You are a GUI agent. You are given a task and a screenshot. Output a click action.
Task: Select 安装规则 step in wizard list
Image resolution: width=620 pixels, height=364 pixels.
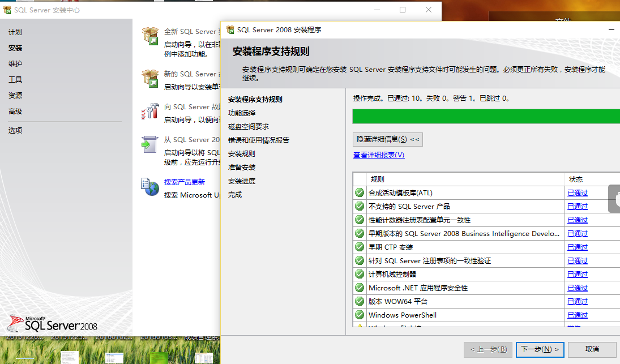coord(242,154)
